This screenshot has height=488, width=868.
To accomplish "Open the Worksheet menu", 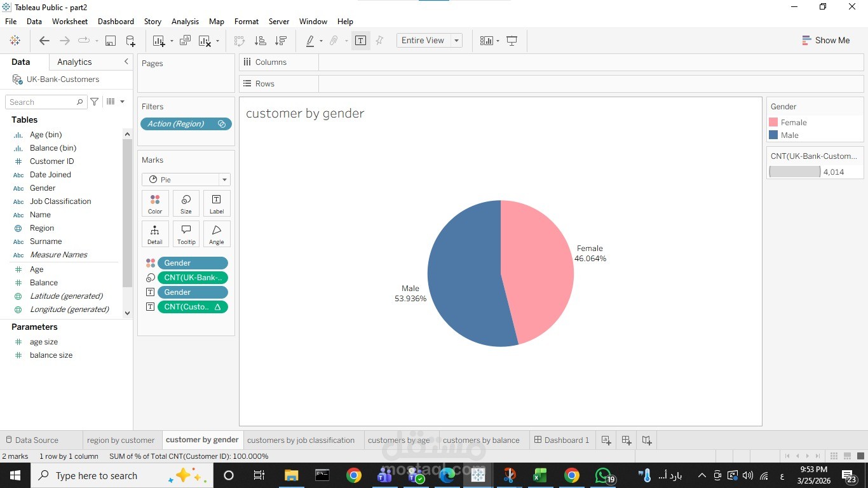I will 70,21.
